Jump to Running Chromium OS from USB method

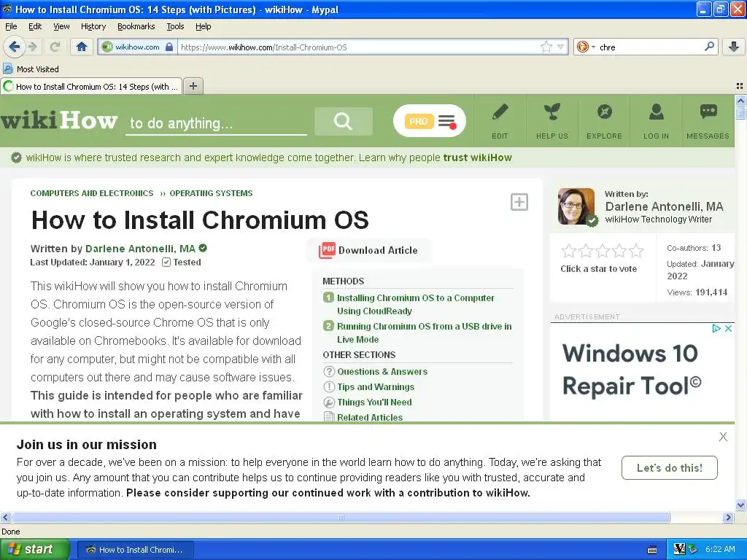click(x=424, y=332)
